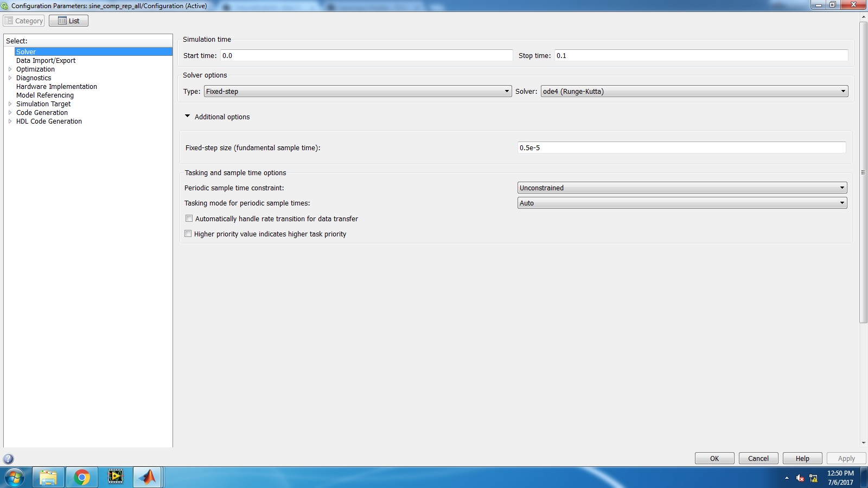The width and height of the screenshot is (868, 488).
Task: Click the Start time input field
Action: click(367, 55)
